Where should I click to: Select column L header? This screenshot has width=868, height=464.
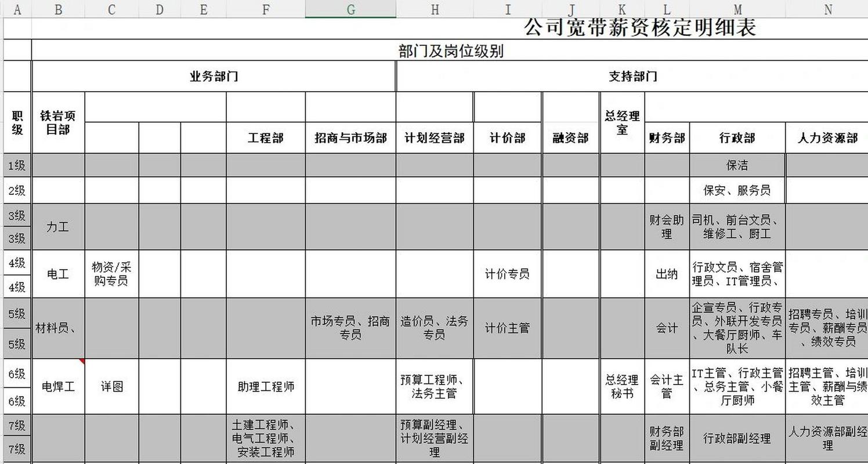pyautogui.click(x=667, y=9)
